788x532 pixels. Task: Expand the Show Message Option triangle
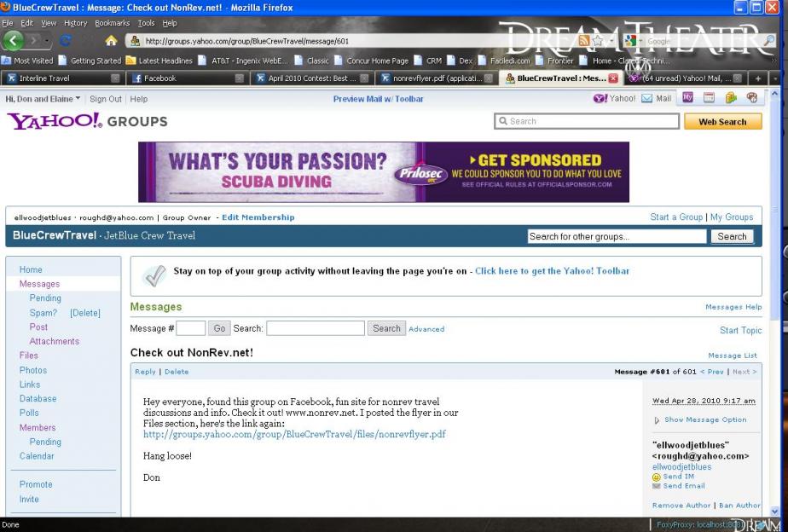657,419
